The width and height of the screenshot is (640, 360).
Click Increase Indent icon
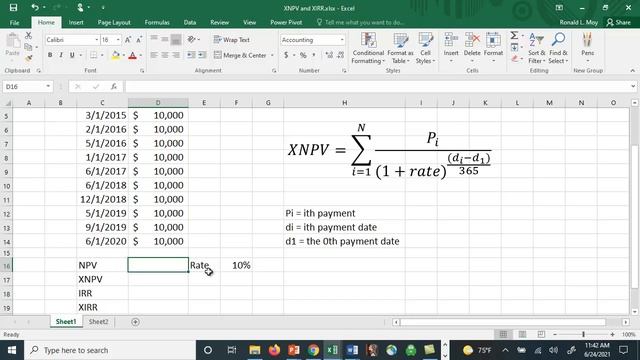point(202,55)
